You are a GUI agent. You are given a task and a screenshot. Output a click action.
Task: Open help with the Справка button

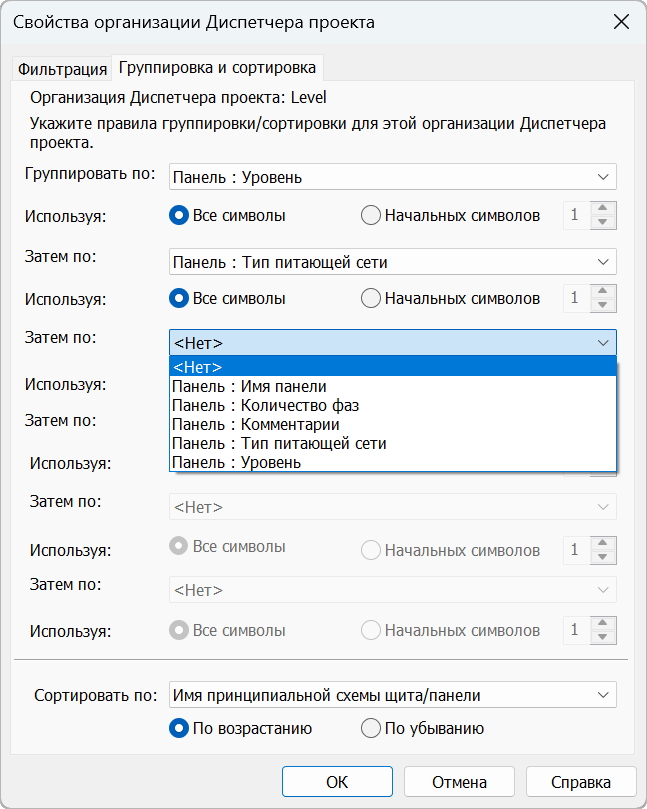pos(580,782)
